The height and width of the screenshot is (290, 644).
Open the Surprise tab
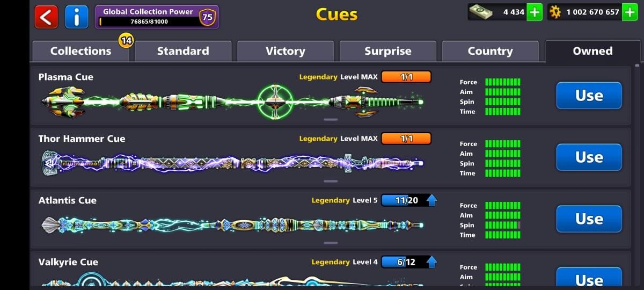pyautogui.click(x=387, y=51)
